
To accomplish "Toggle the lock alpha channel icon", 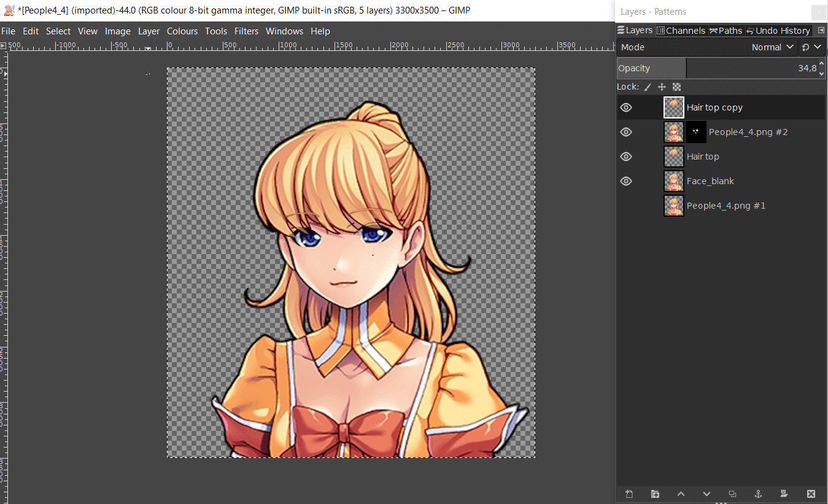I will click(677, 87).
